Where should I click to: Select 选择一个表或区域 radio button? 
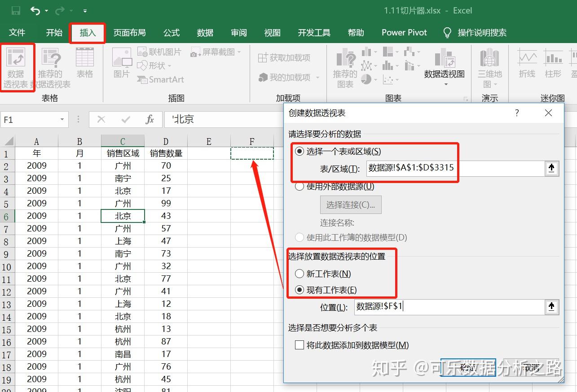[300, 152]
